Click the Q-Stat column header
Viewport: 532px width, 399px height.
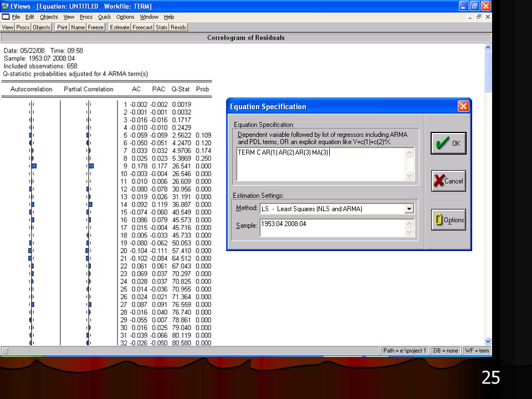[181, 89]
